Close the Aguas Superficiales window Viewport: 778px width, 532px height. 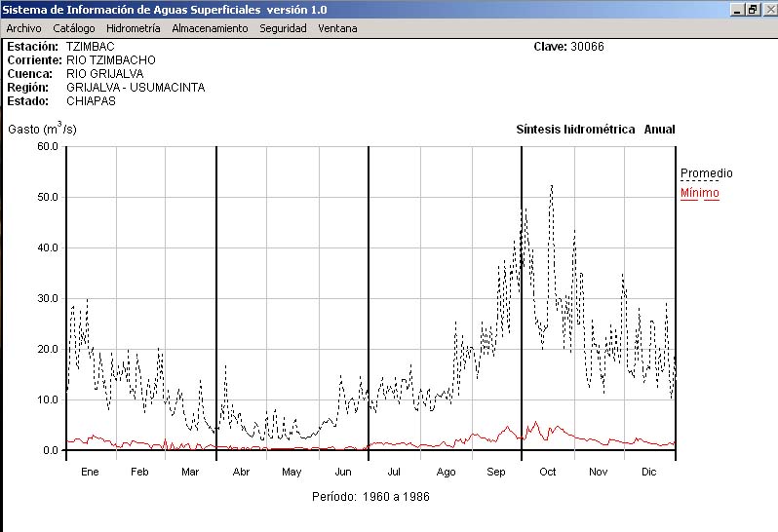pos(767,9)
